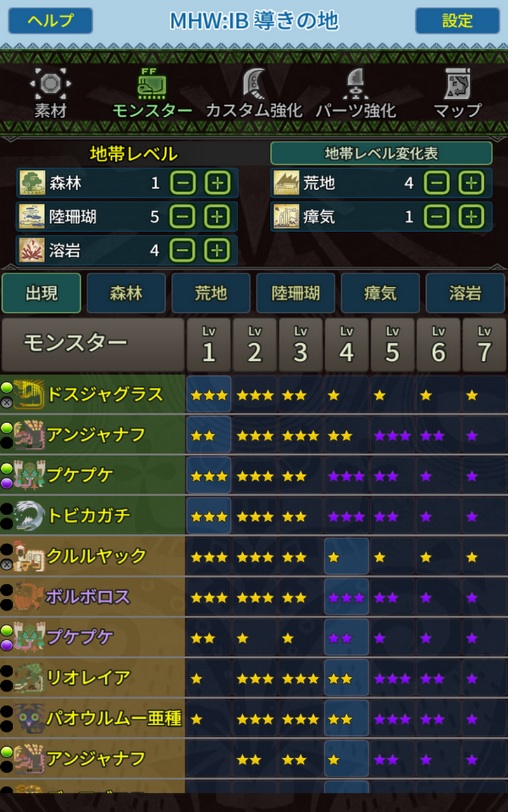Increase 溶岩 region level with plus
Viewport: 508px width, 812px height.
(x=217, y=251)
